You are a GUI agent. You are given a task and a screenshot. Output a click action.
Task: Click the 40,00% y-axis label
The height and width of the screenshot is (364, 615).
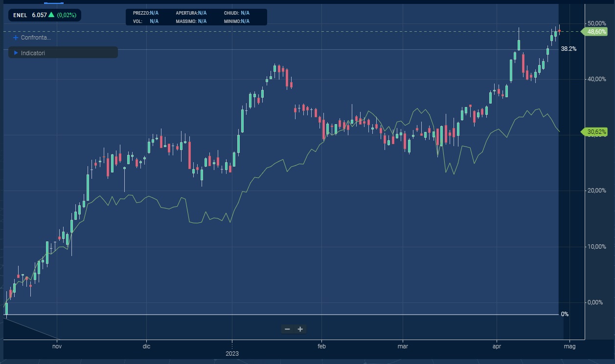click(596, 79)
